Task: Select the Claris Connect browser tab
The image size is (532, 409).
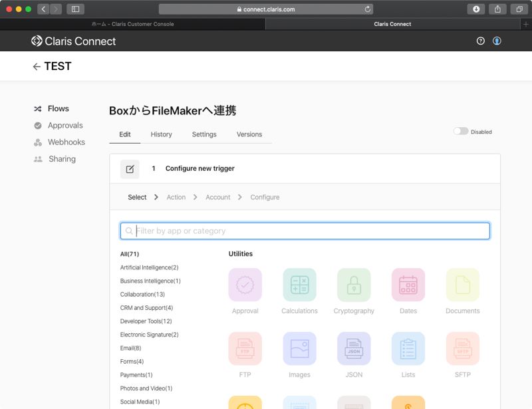Action: [x=392, y=24]
